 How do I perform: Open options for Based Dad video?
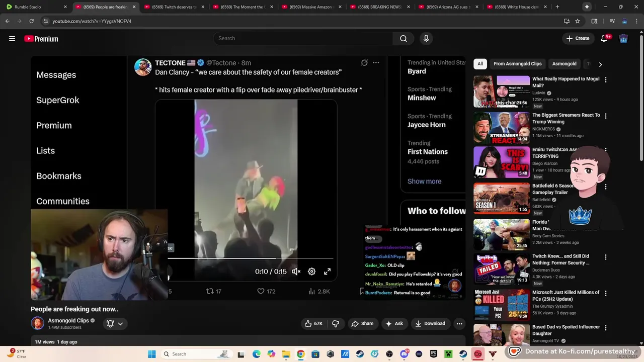(x=605, y=328)
